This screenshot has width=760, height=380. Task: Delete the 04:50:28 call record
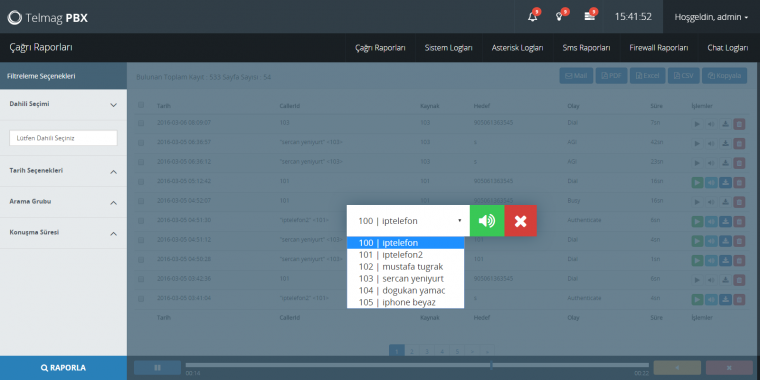[x=739, y=260]
